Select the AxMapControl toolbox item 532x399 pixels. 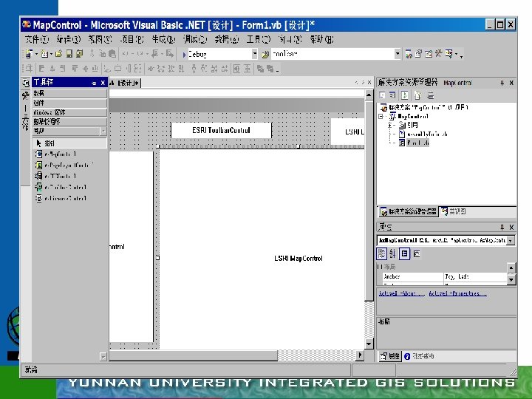point(56,154)
